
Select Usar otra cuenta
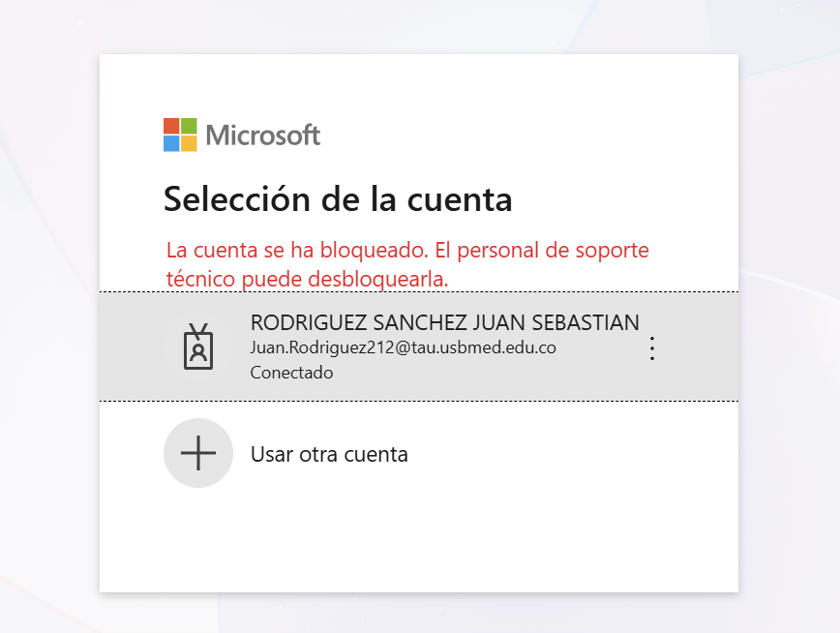(329, 455)
